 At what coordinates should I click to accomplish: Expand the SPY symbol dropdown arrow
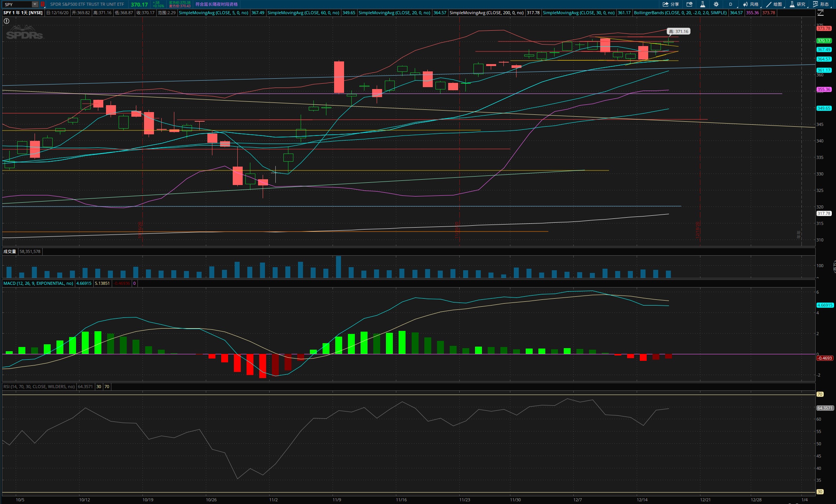pyautogui.click(x=35, y=4)
